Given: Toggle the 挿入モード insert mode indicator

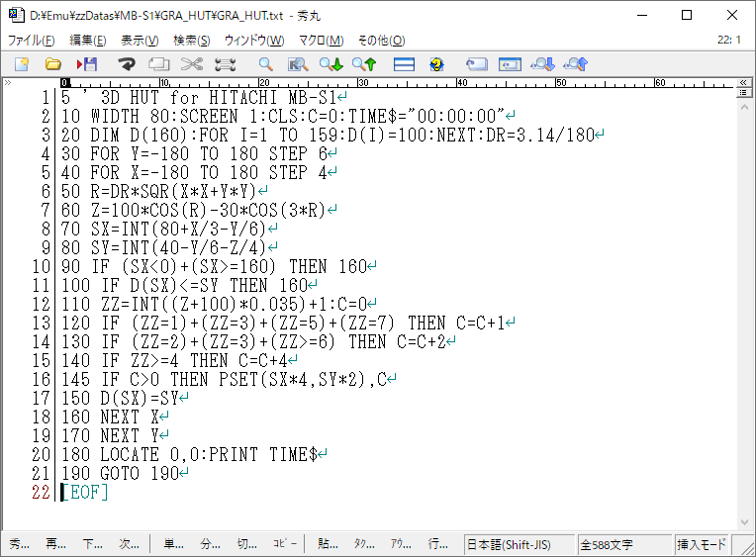Looking at the screenshot, I should pos(702,545).
